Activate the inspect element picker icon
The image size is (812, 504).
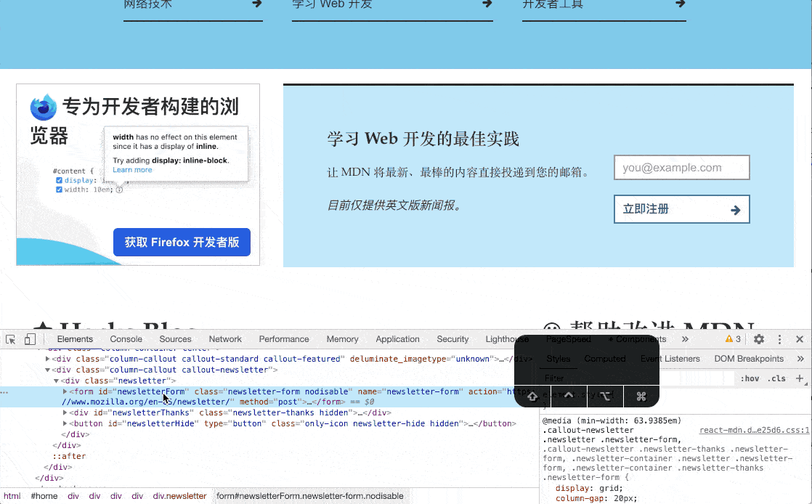pyautogui.click(x=11, y=339)
